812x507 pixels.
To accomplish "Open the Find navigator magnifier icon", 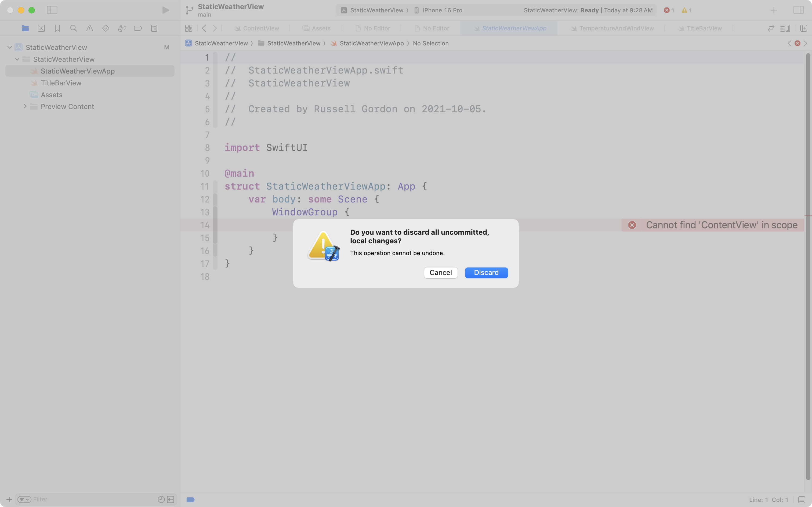I will pyautogui.click(x=73, y=28).
